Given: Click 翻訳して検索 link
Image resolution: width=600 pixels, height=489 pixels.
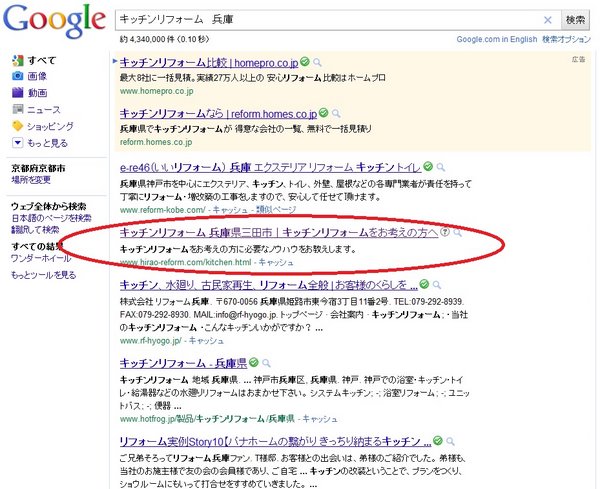Looking at the screenshot, I should point(35,230).
